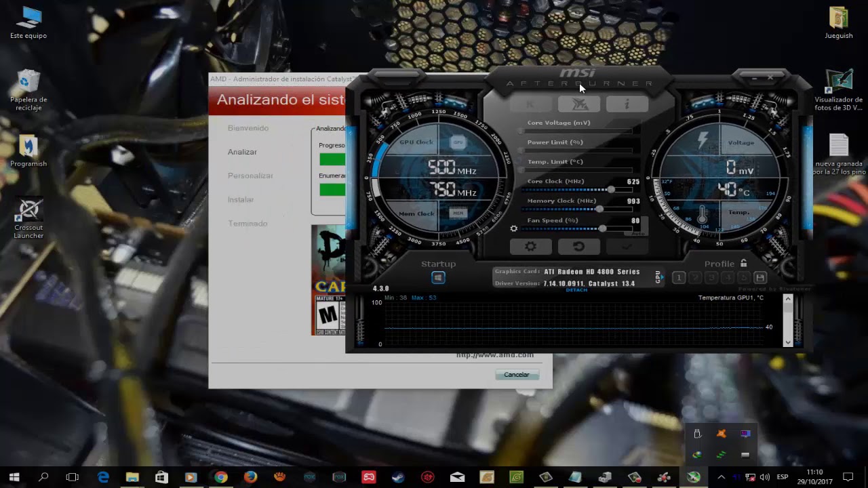Reset clocks with the circular arrow button
Viewport: 868px width, 488px height.
tap(578, 247)
